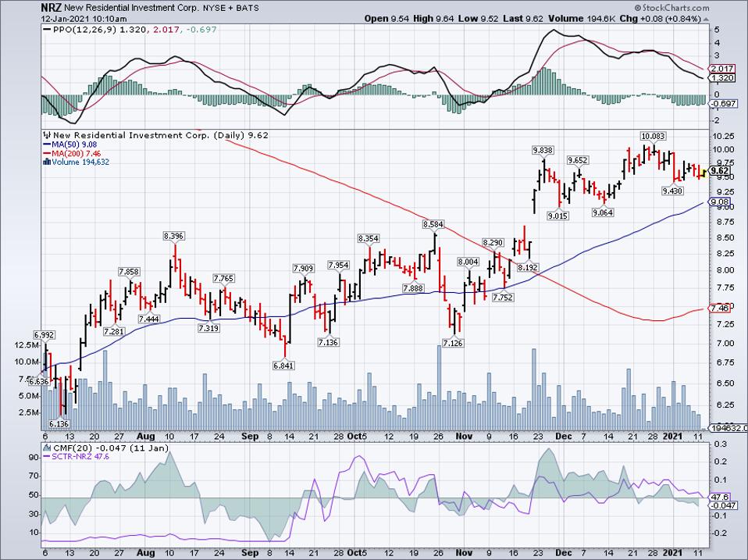Screen dimensions: 748x560
Task: Click the SCTR-NRZ 47.6 legend entry
Action: click(x=76, y=456)
